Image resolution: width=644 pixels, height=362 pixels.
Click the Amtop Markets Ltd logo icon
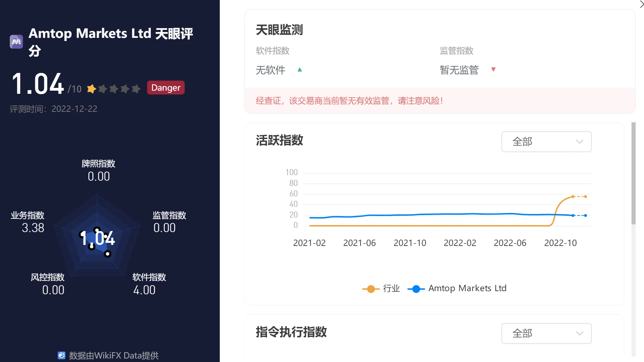pos(16,42)
